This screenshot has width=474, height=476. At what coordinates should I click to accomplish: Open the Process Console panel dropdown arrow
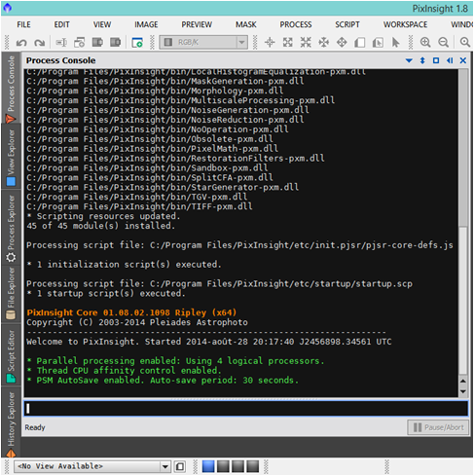point(409,60)
